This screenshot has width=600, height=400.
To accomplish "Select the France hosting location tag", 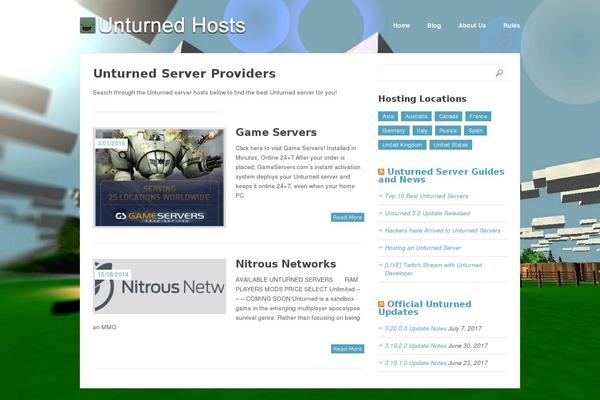I will coord(478,116).
